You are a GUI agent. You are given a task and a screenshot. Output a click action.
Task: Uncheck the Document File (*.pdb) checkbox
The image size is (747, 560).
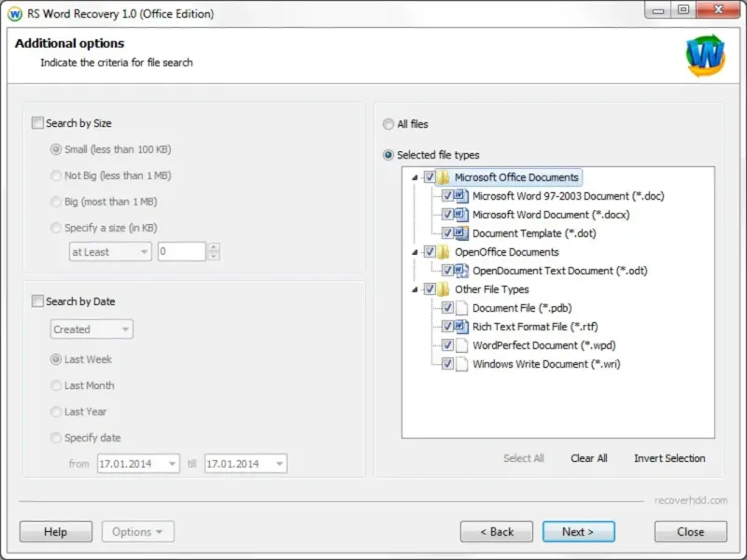point(447,308)
